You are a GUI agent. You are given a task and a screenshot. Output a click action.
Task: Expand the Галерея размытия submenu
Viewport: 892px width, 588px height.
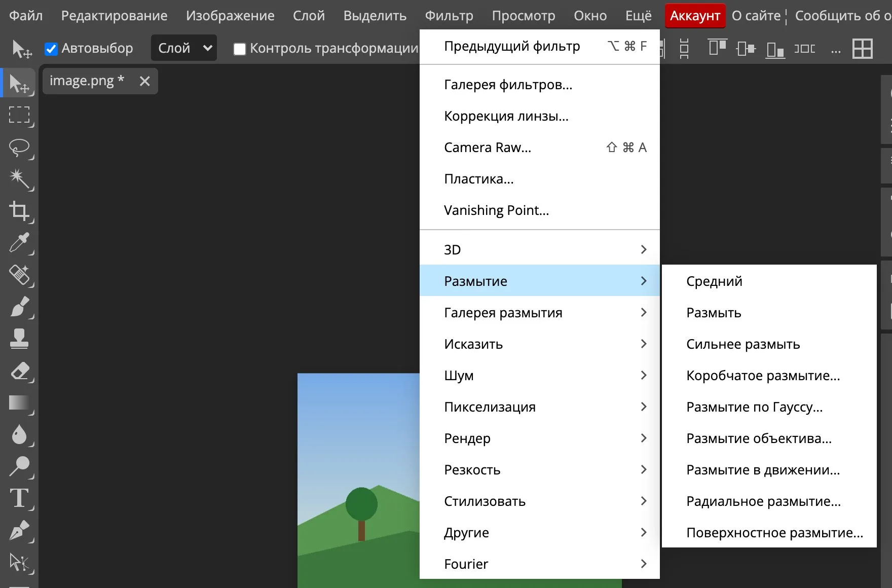540,312
